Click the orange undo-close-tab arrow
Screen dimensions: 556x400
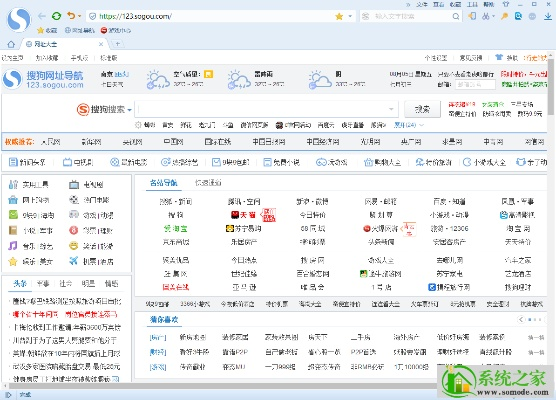click(x=71, y=16)
